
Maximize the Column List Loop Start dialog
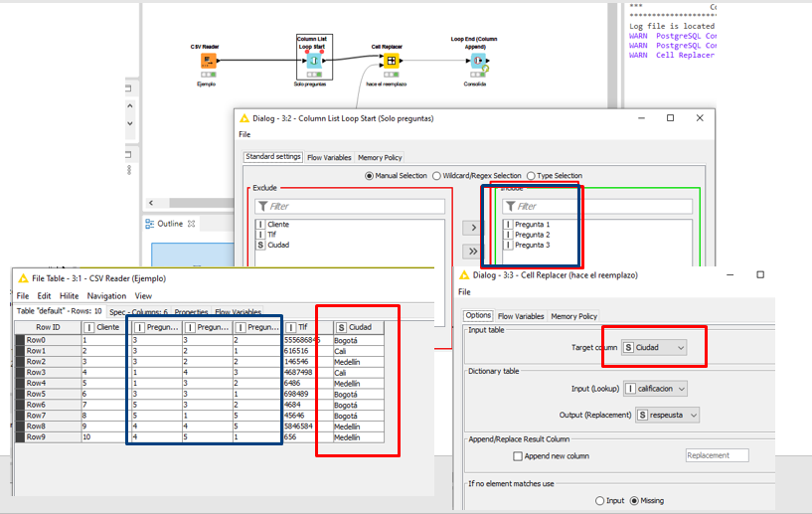(670, 118)
